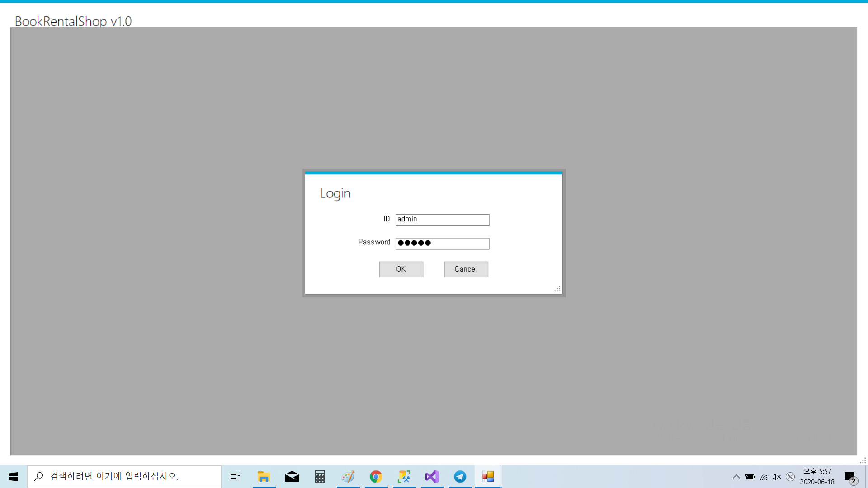868x488 pixels.
Task: Click the muted volume tray icon
Action: (x=777, y=477)
